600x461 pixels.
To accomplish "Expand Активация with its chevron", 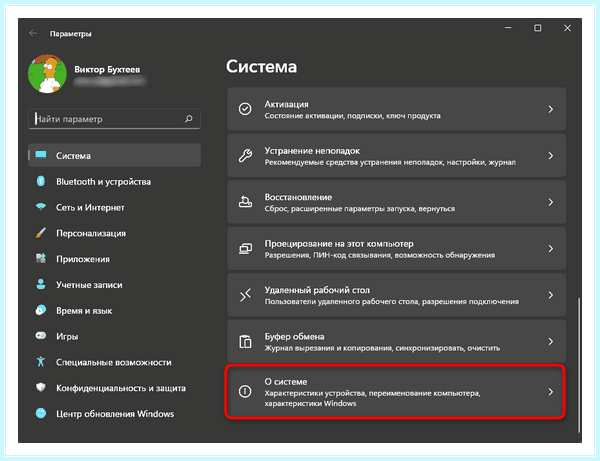I will (551, 109).
